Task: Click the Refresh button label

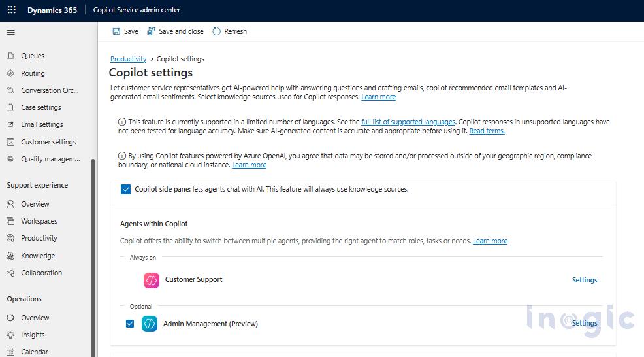Action: [x=235, y=31]
